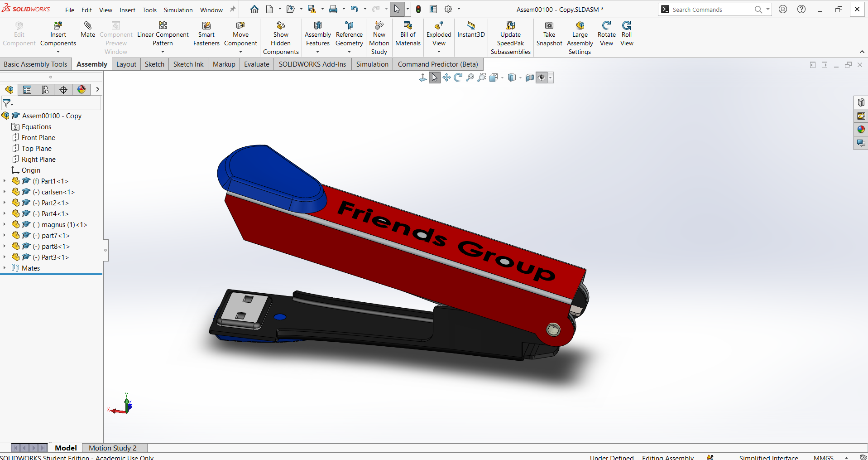868x460 pixels.
Task: Open the Assembly Features dropdown
Action: click(317, 52)
